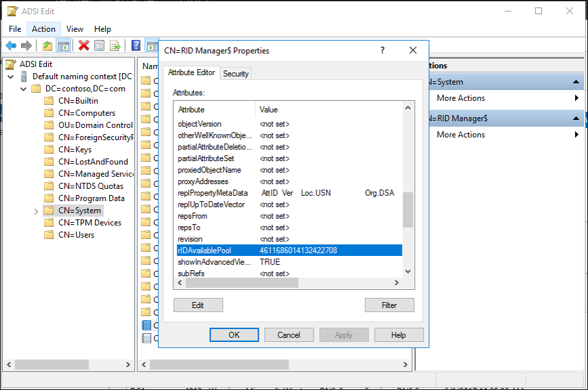Screen dimensions: 588x390
Task: Collapse the CN=System actions section
Action: tap(576, 82)
